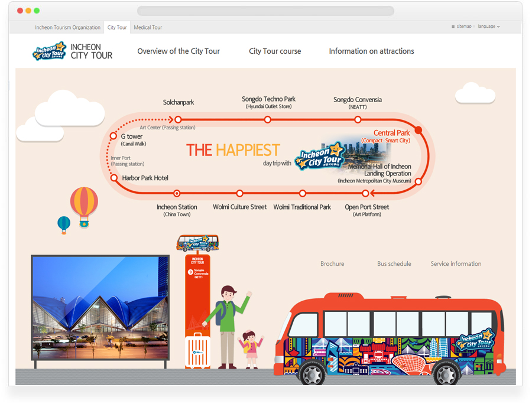
Task: Select the Incheon Station stop marker
Action: [177, 193]
